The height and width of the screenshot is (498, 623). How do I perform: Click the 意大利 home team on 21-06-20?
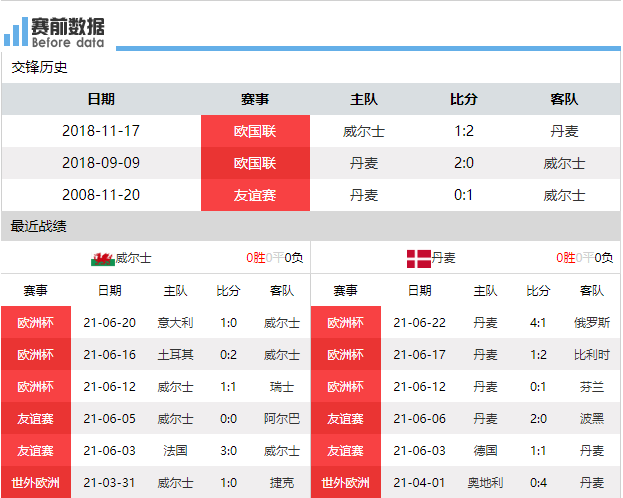tap(175, 322)
